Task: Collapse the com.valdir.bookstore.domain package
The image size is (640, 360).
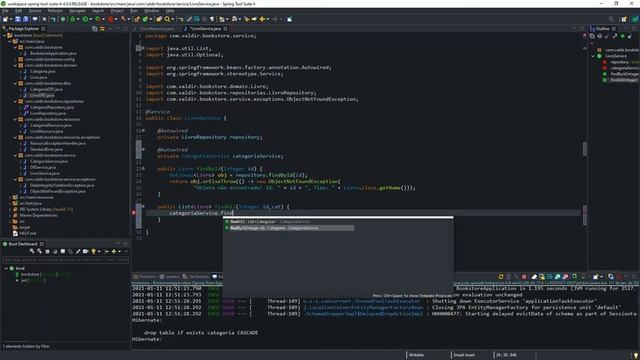Action: 15,65
